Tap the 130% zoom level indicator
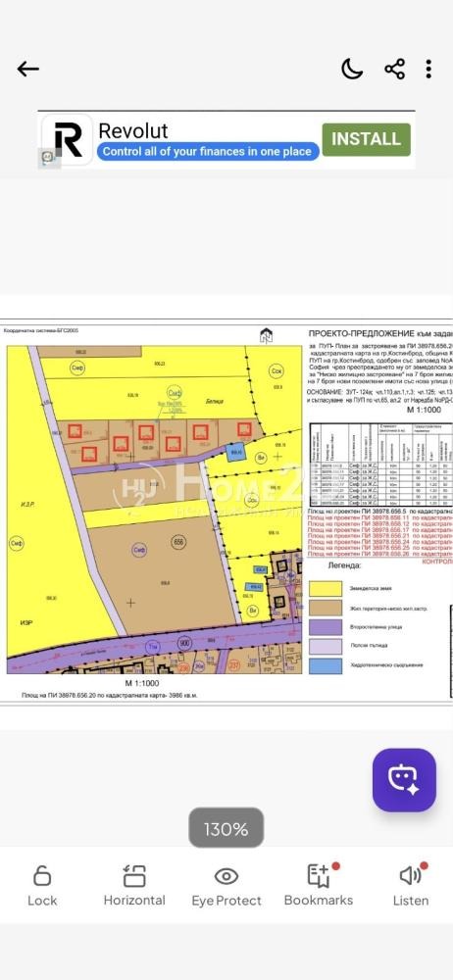The image size is (453, 980). coord(226,829)
